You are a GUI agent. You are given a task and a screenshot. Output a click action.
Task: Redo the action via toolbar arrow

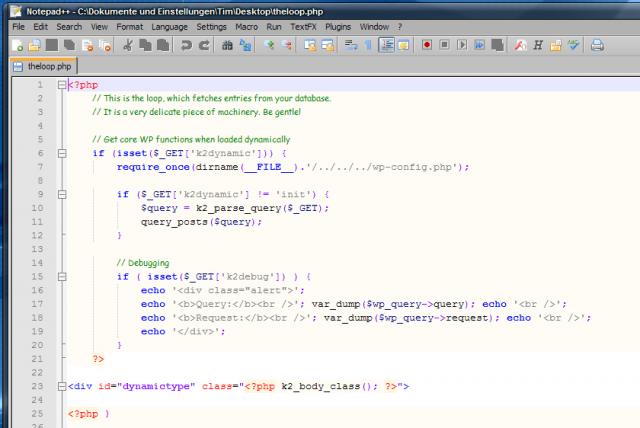tap(204, 45)
